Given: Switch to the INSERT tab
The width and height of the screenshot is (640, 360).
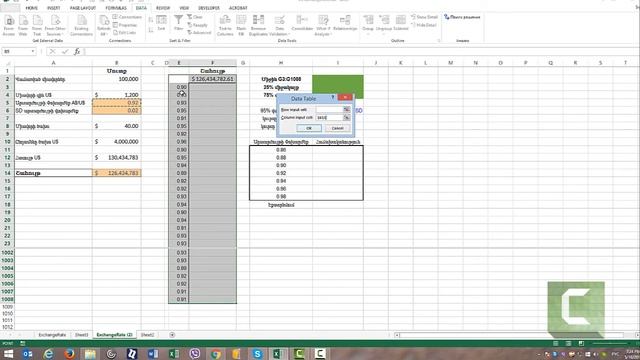Looking at the screenshot, I should point(53,8).
